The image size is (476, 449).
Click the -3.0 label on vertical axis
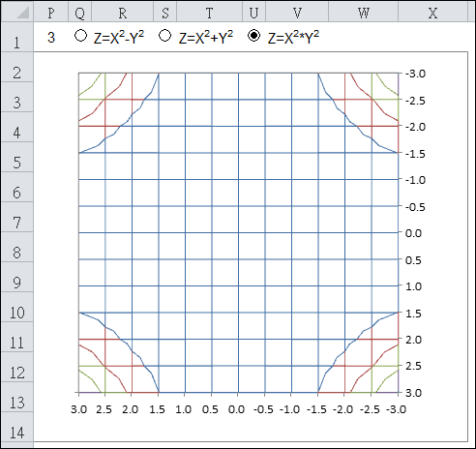[x=415, y=74]
